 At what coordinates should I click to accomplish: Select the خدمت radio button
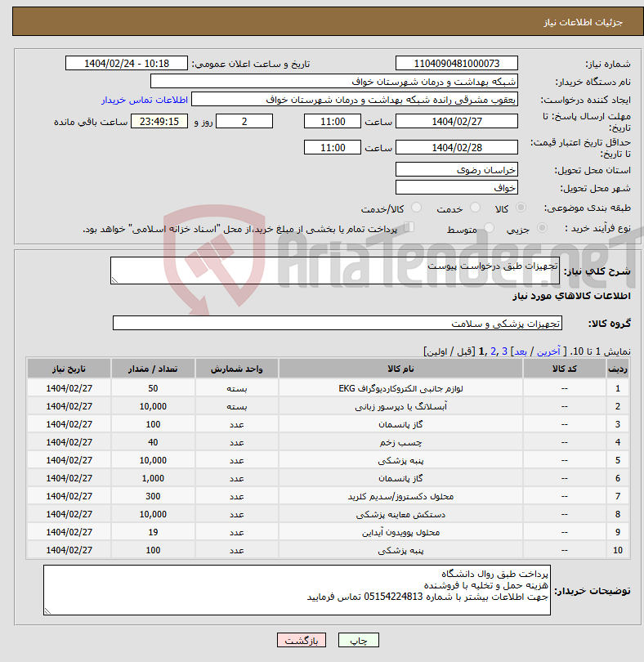(x=475, y=208)
